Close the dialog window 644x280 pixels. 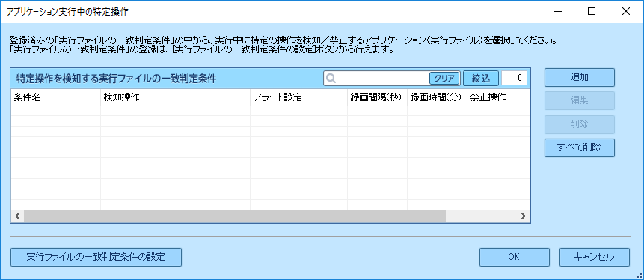626,11
